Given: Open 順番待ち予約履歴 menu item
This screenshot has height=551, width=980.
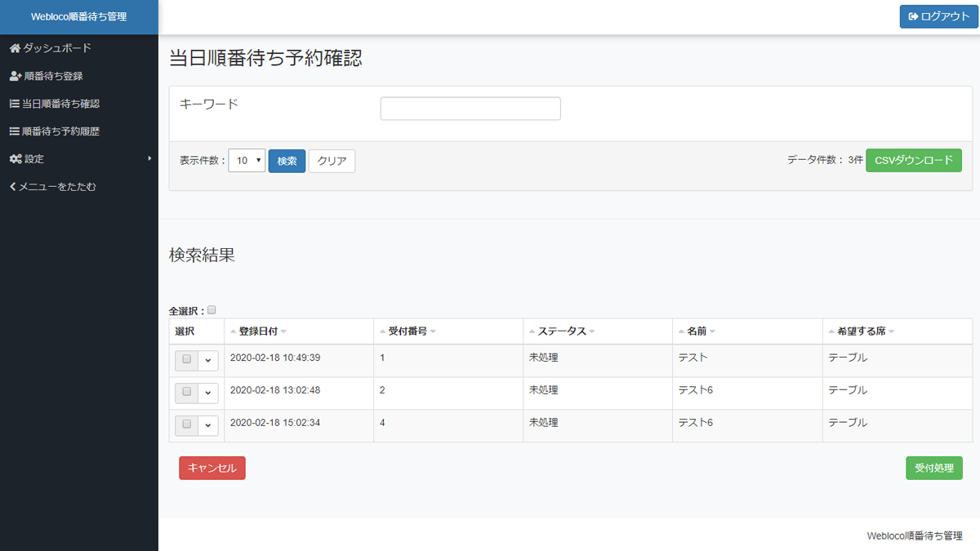Looking at the screenshot, I should click(79, 131).
